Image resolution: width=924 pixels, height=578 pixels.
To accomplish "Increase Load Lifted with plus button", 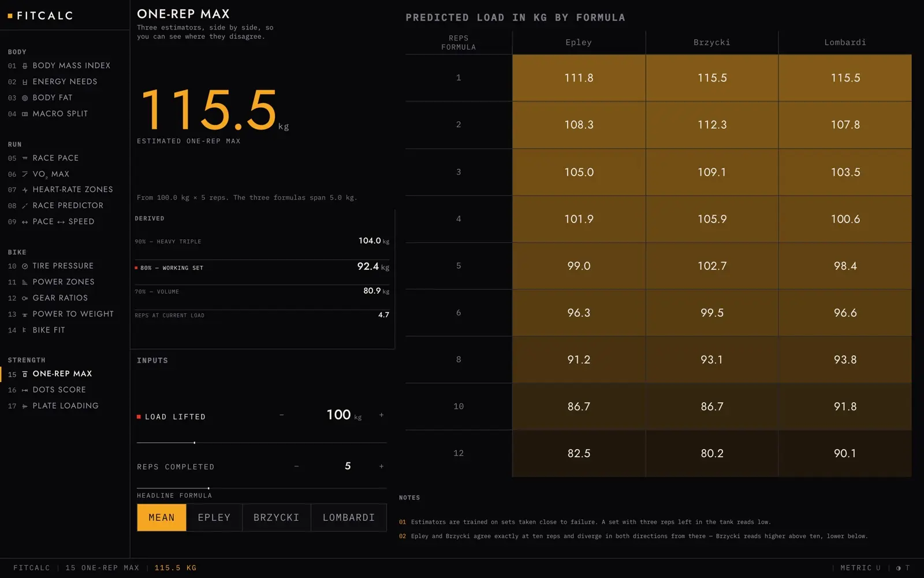I will [x=382, y=415].
